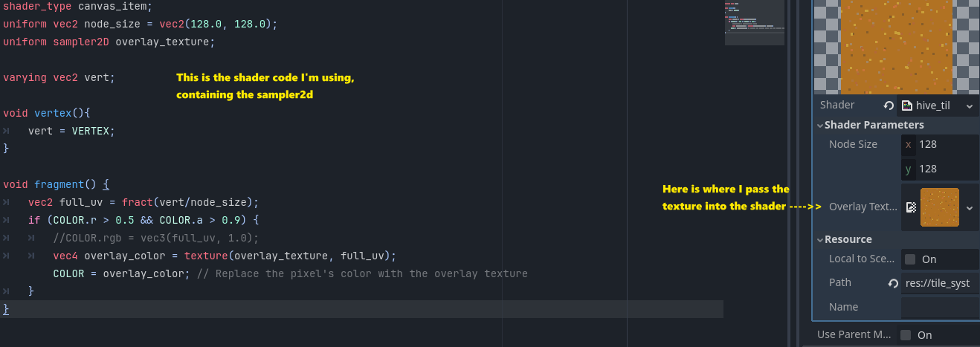Screen dimensions: 980x347
Task: Click the y label of Node Size
Action: pos(908,169)
